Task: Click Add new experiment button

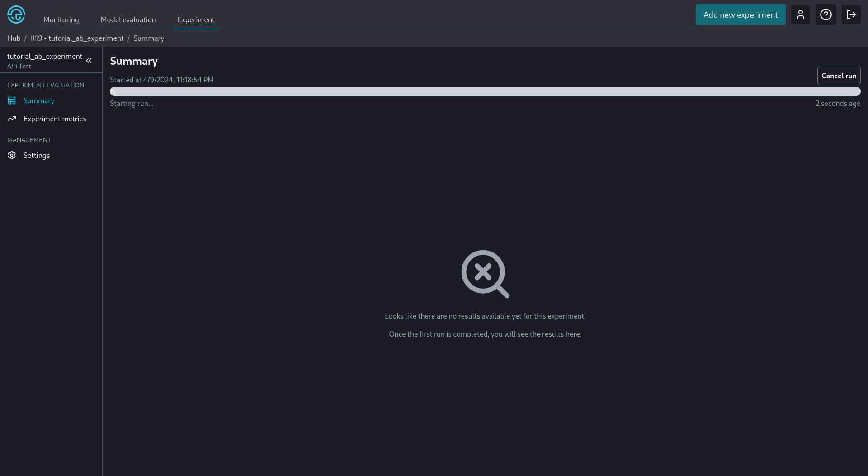Action: (741, 14)
